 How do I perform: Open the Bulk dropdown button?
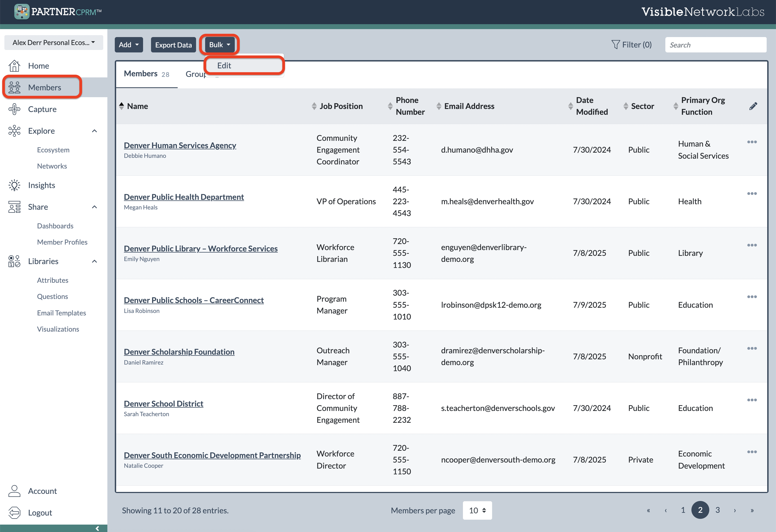219,45
